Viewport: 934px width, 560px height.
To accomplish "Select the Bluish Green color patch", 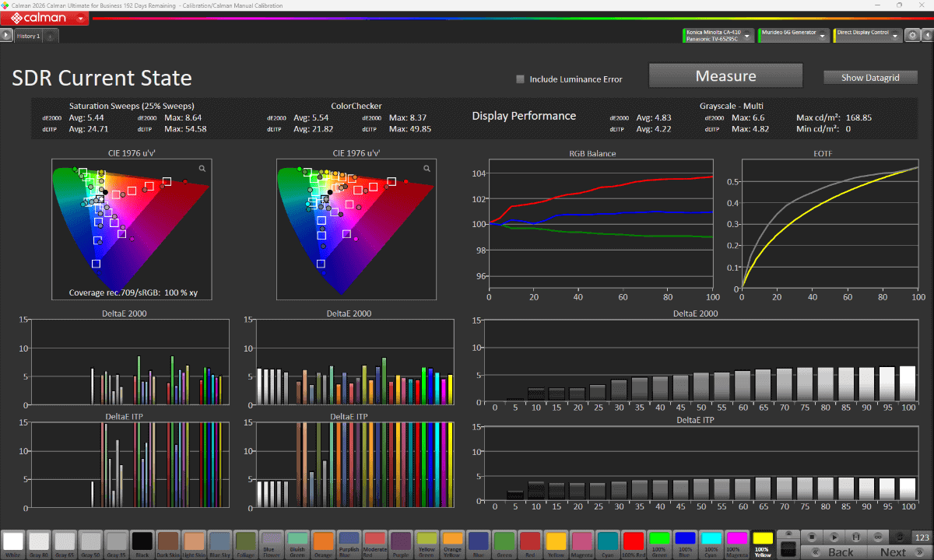I will click(x=297, y=544).
